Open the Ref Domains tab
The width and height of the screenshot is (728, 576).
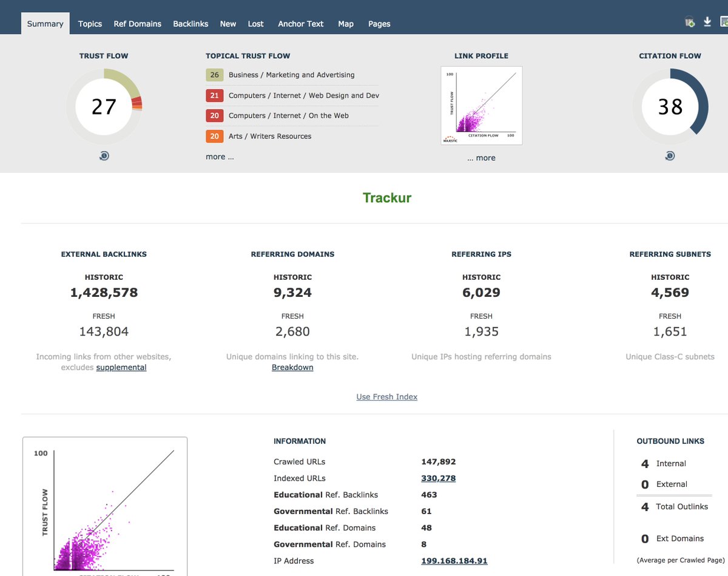[x=137, y=24]
